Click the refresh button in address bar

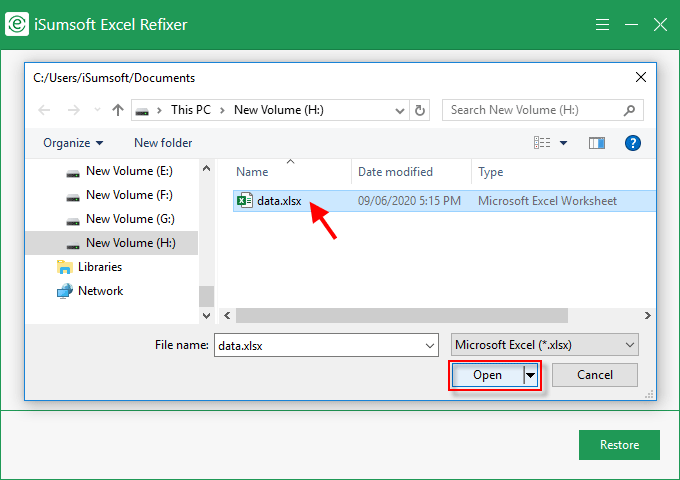tap(420, 110)
